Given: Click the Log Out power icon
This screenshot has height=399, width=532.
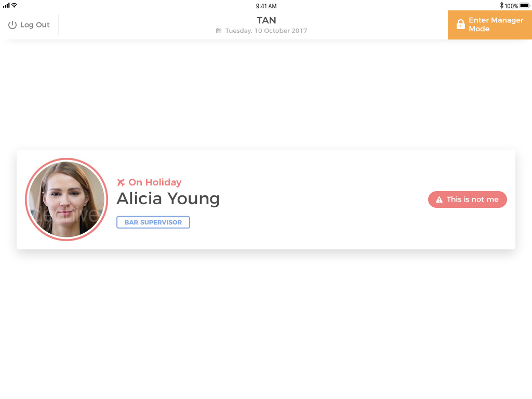Looking at the screenshot, I should tap(12, 25).
